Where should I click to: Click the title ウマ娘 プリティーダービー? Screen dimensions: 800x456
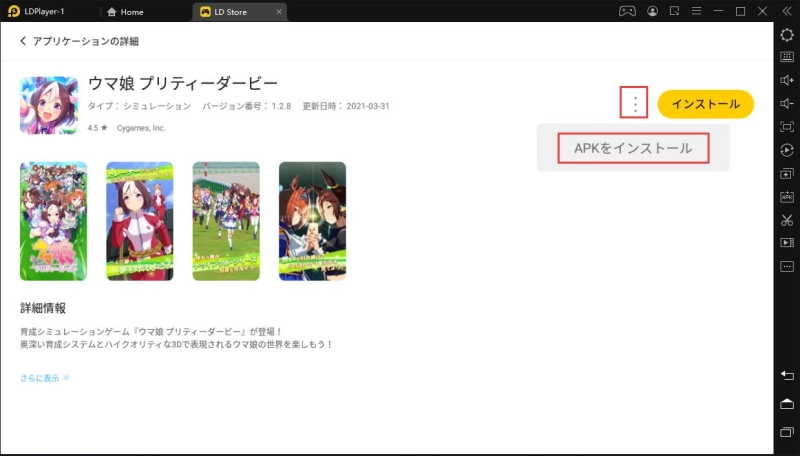pos(183,83)
